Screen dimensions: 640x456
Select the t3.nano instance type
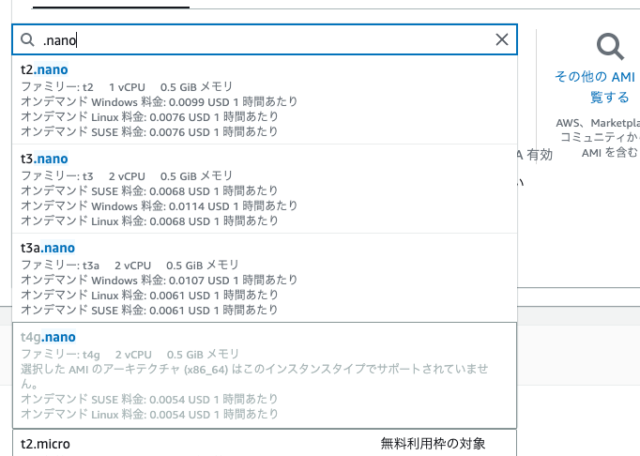pos(264,189)
